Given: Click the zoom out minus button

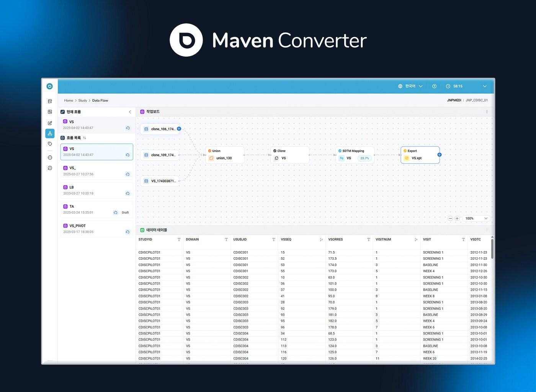Looking at the screenshot, I should 450,218.
